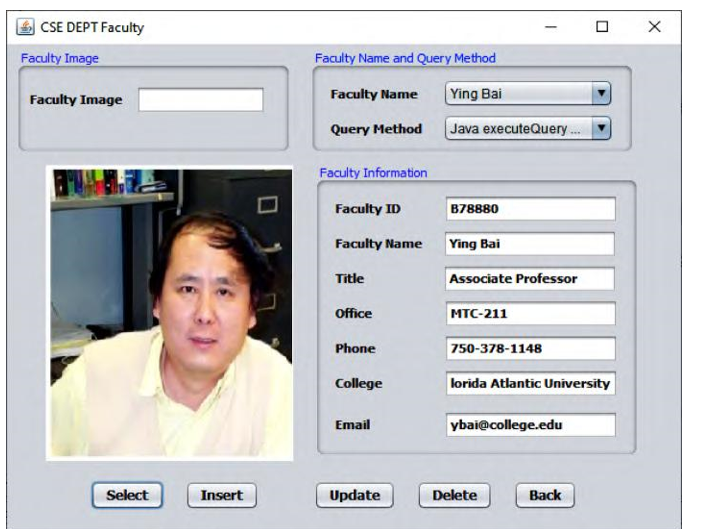Expand the Query Method dropdown arrow
The image size is (705, 529).
(x=601, y=129)
